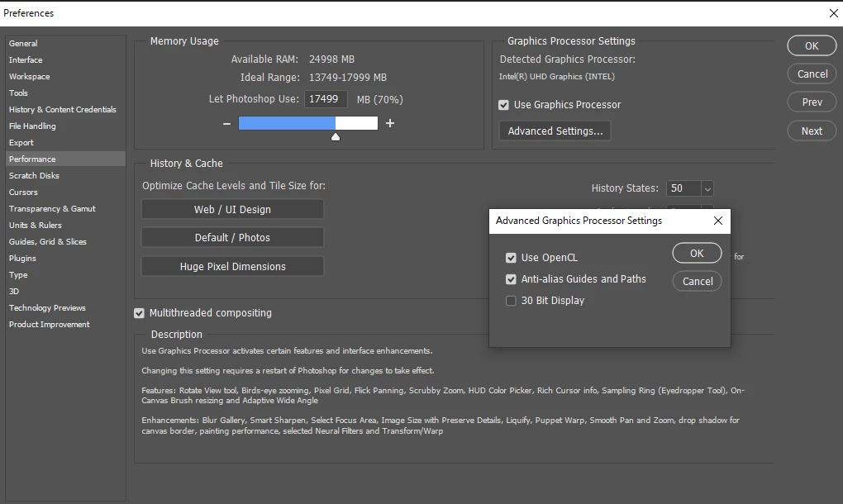
Task: Click the memory usage slider bar
Action: pyautogui.click(x=308, y=124)
